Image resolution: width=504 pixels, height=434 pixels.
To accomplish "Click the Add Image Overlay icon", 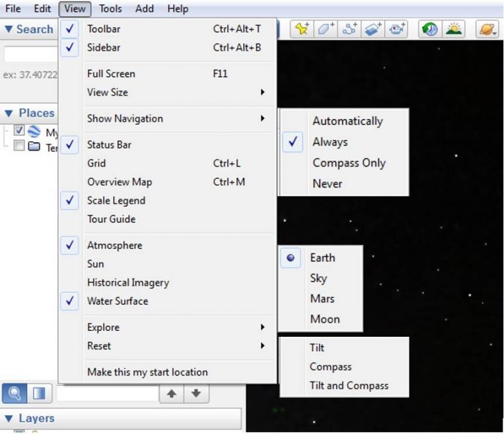I will click(373, 30).
